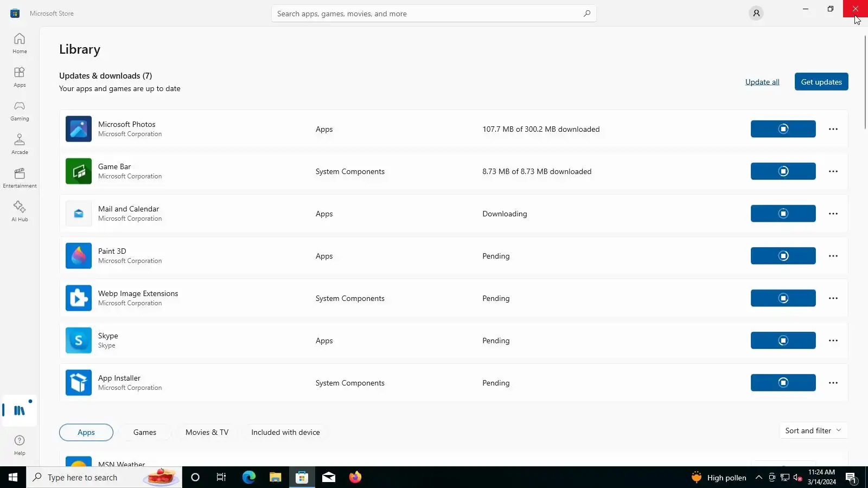Expand the Sort and filter dropdown
The image size is (868, 488).
pos(813,431)
